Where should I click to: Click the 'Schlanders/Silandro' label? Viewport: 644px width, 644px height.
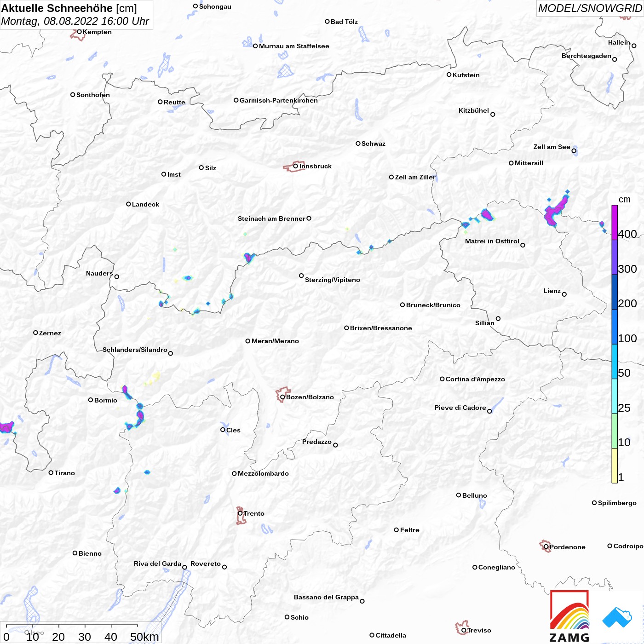135,350
